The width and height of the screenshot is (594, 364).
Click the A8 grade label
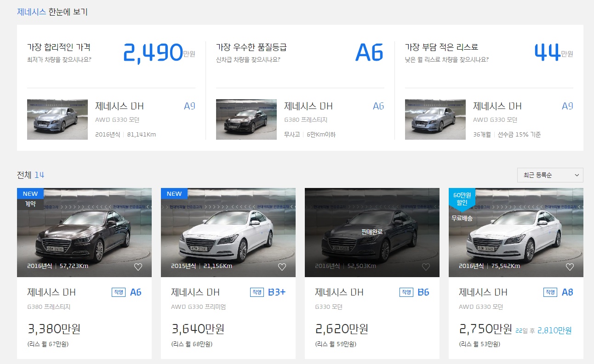pos(567,292)
